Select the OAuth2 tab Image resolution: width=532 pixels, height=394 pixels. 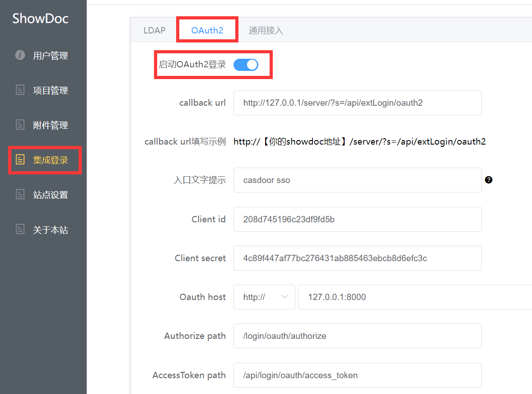207,30
